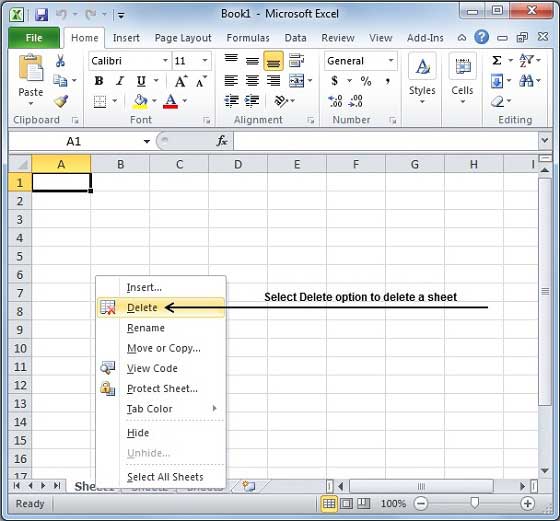Screen dimensions: 560x521
Task: Click the Percent Style icon
Action: coord(366,81)
